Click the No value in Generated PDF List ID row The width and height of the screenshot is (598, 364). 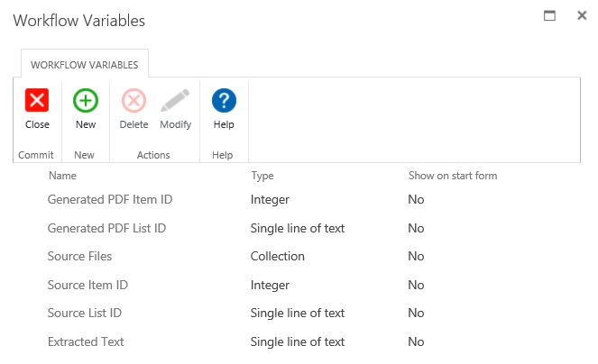click(x=416, y=228)
